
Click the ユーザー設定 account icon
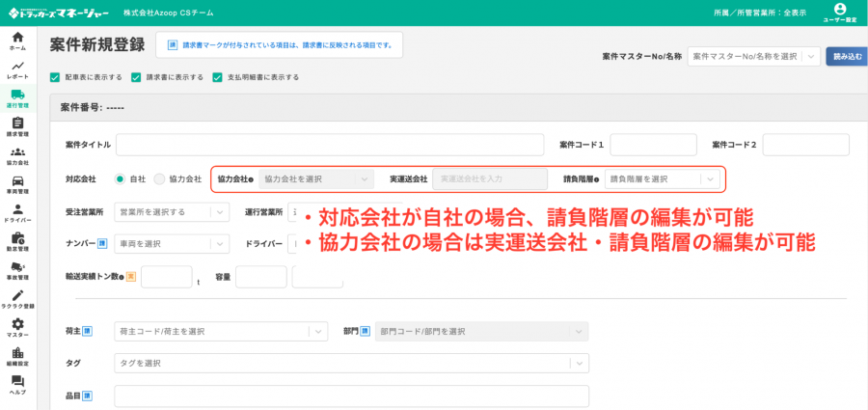coord(839,12)
